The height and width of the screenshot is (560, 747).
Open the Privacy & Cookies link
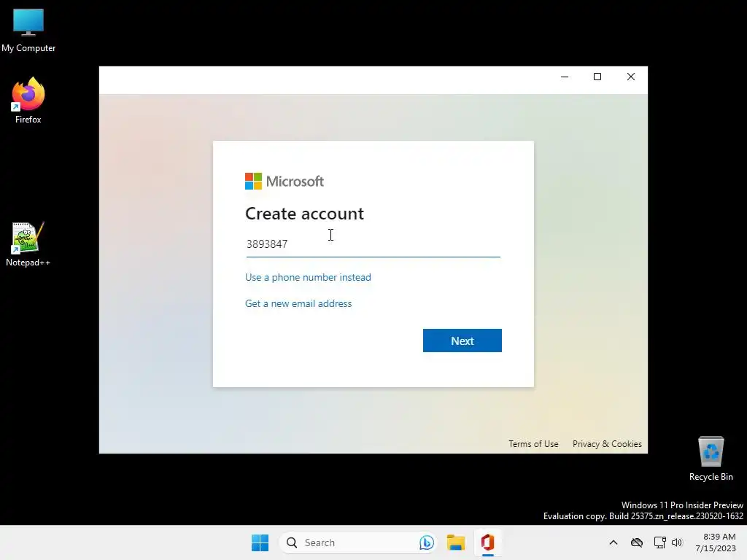[607, 444]
